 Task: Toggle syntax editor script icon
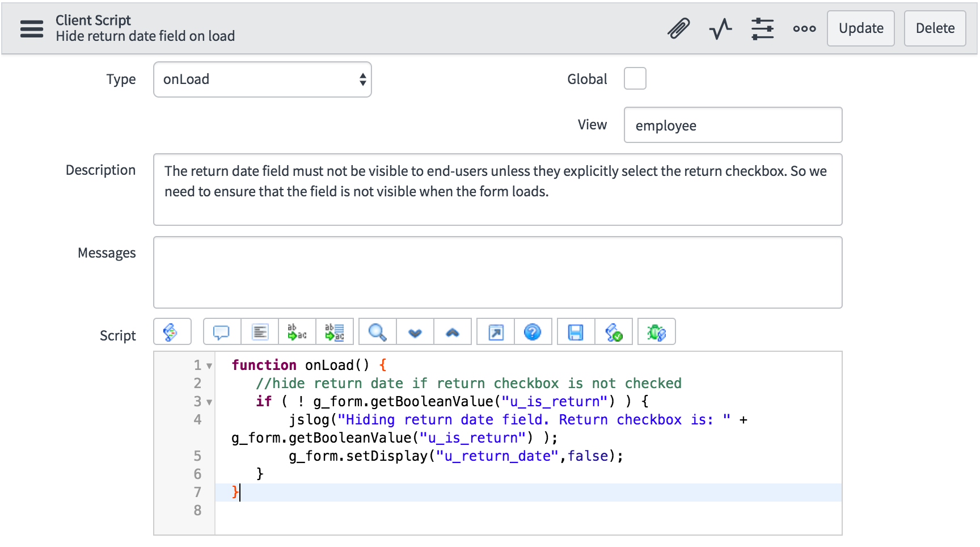(172, 332)
